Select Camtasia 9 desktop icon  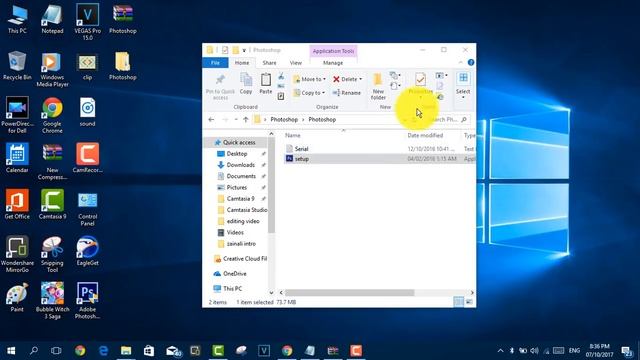(52, 204)
